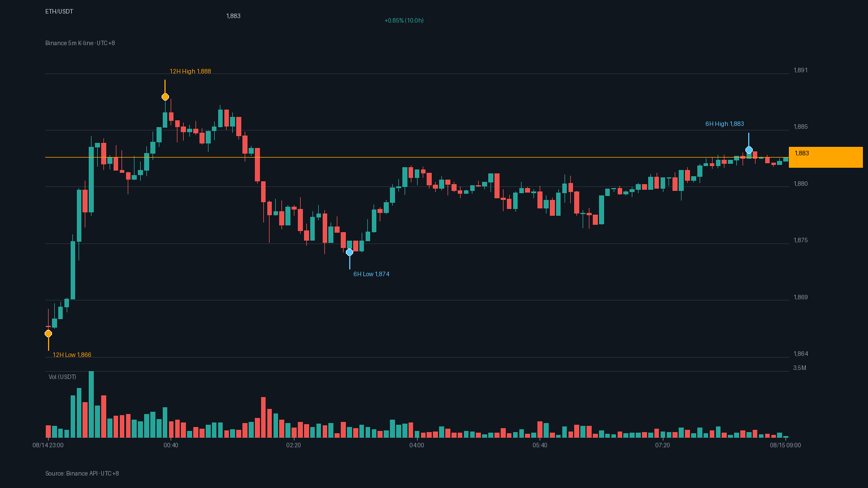Click the Binance 5m K-line subtitle
The height and width of the screenshot is (488, 868).
point(80,43)
